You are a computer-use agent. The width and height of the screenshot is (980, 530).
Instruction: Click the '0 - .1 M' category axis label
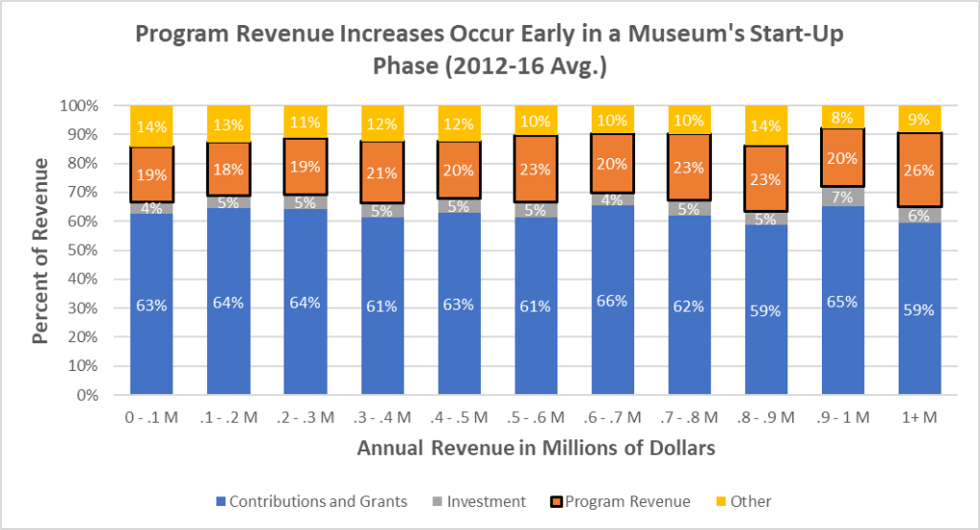click(x=151, y=418)
